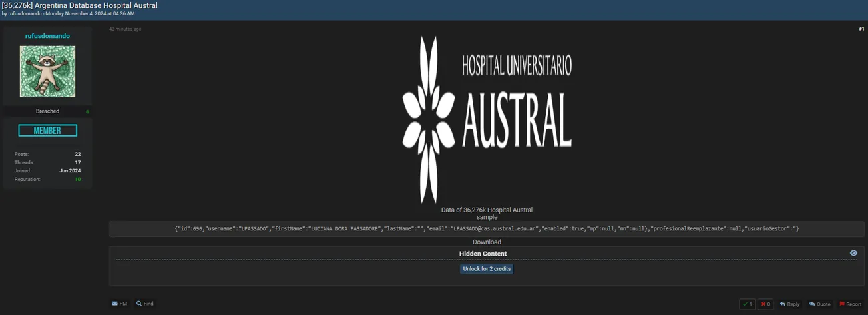Downvote post with the red X

point(765,304)
